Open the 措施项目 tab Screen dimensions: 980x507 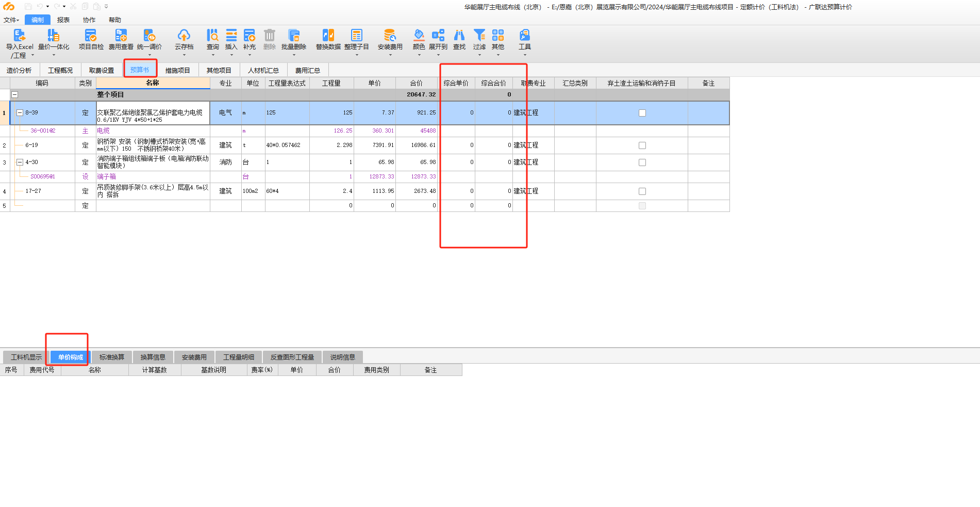178,71
